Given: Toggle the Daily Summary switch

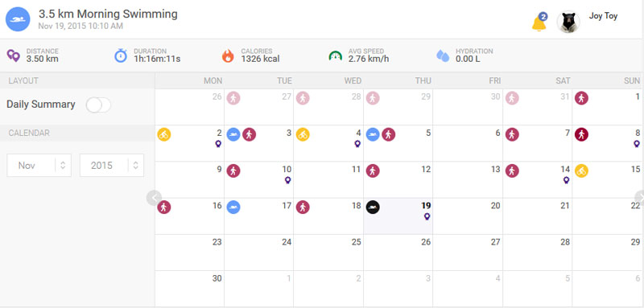Looking at the screenshot, I should click(x=98, y=105).
